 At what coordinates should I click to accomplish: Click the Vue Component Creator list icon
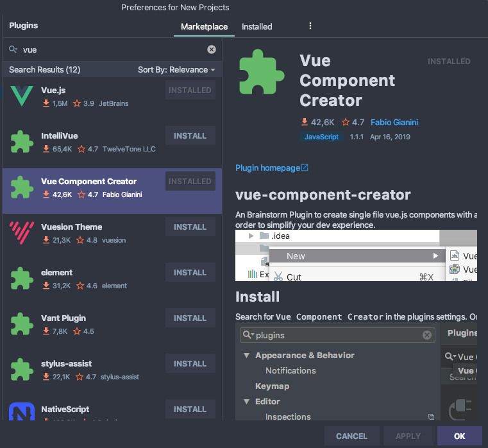tap(21, 187)
